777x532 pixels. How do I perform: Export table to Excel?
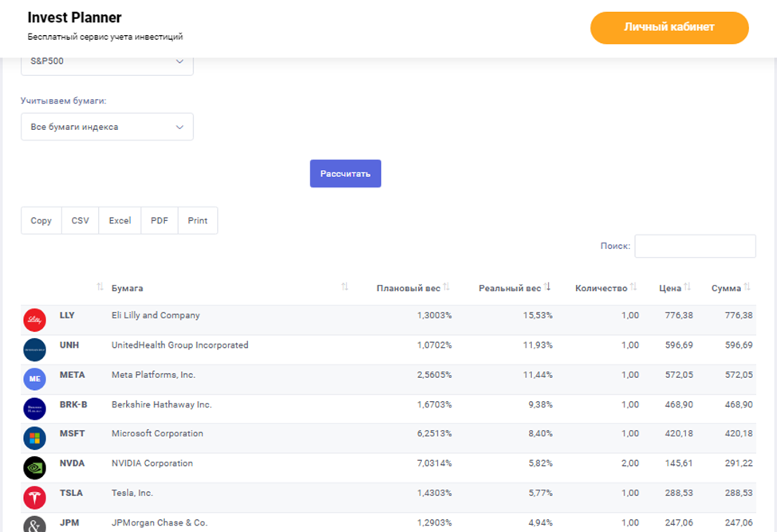pos(120,220)
